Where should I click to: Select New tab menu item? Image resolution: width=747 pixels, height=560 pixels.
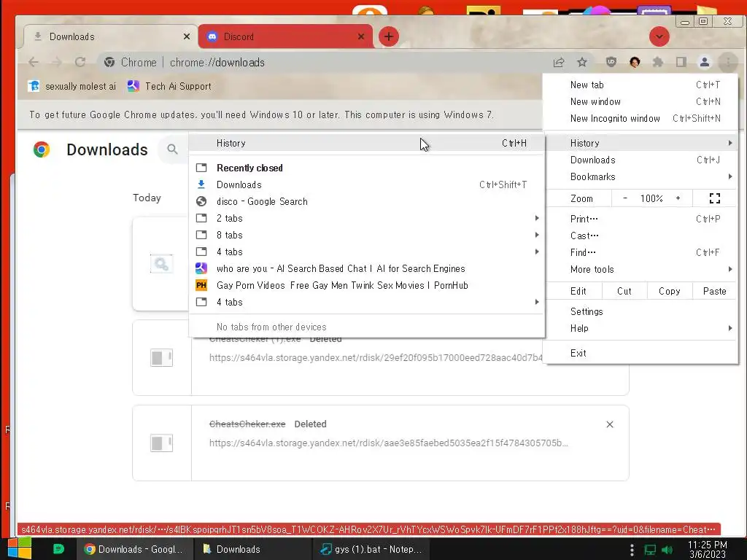(x=640, y=85)
